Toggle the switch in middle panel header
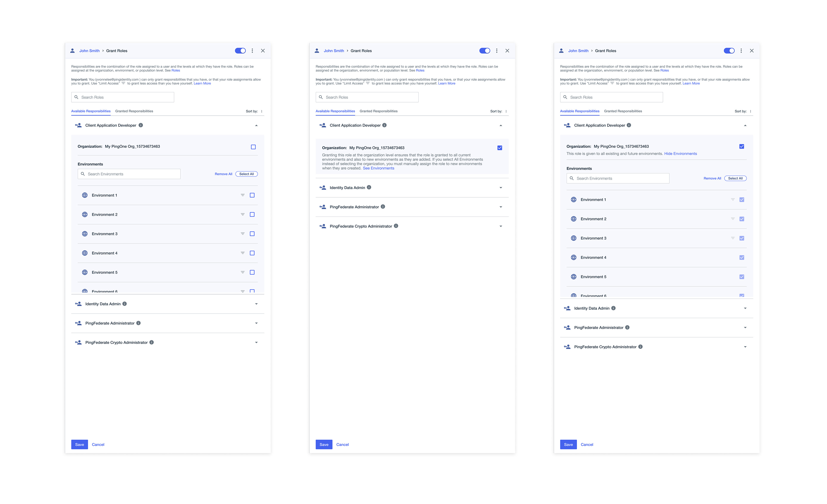The height and width of the screenshot is (504, 827). pyautogui.click(x=485, y=51)
